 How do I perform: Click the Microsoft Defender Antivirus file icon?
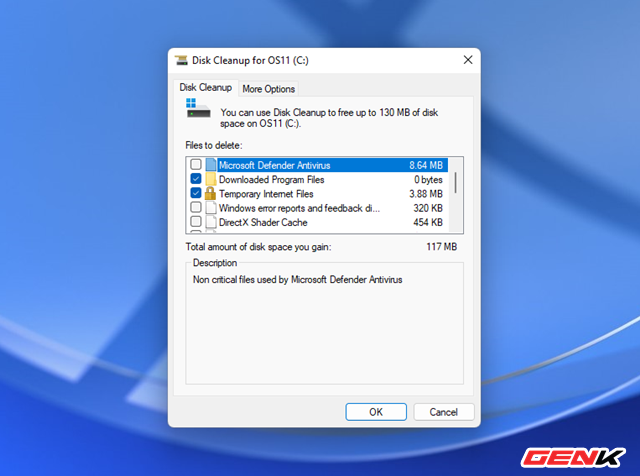pyautogui.click(x=211, y=165)
